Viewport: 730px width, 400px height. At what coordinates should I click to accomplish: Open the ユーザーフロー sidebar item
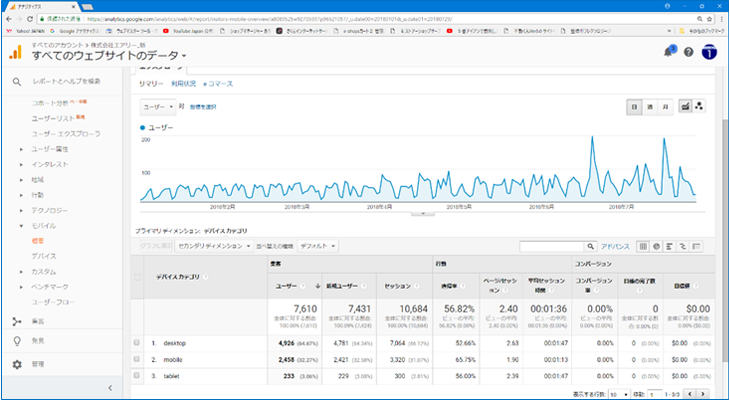pyautogui.click(x=53, y=302)
